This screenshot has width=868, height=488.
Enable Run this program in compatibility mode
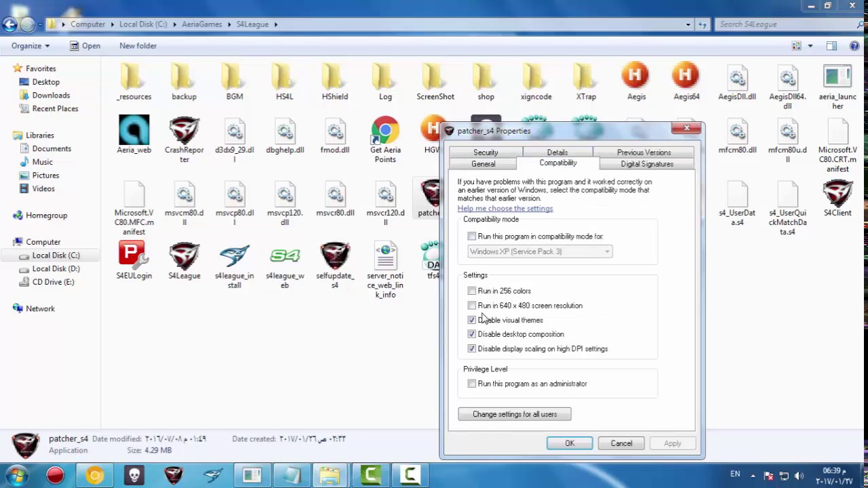(472, 237)
